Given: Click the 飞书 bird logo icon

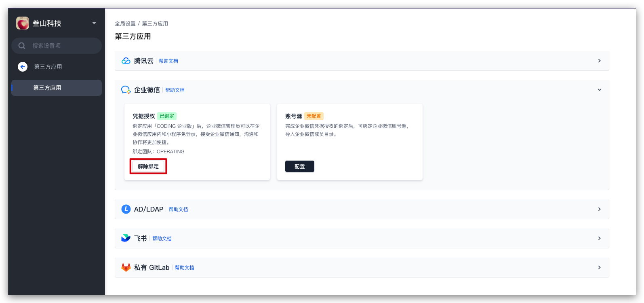Looking at the screenshot, I should pos(126,238).
